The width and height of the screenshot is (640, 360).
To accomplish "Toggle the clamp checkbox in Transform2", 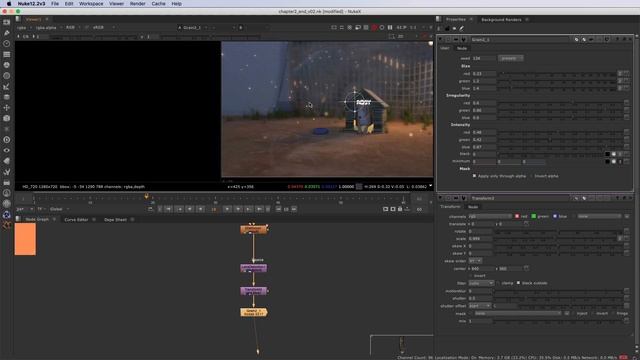I will click(498, 283).
